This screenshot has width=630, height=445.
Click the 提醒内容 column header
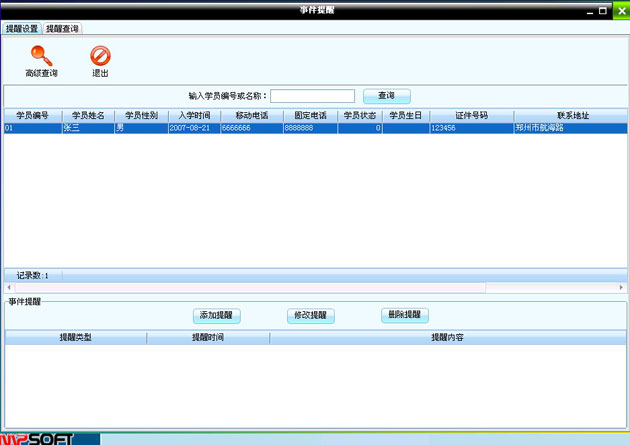(x=447, y=338)
